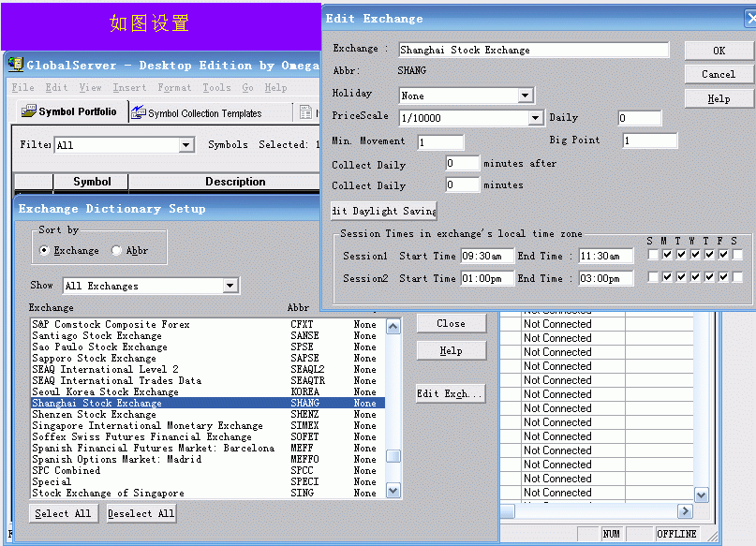Enable Saturday checkbox for Session2
756x546 pixels.
[x=737, y=276]
